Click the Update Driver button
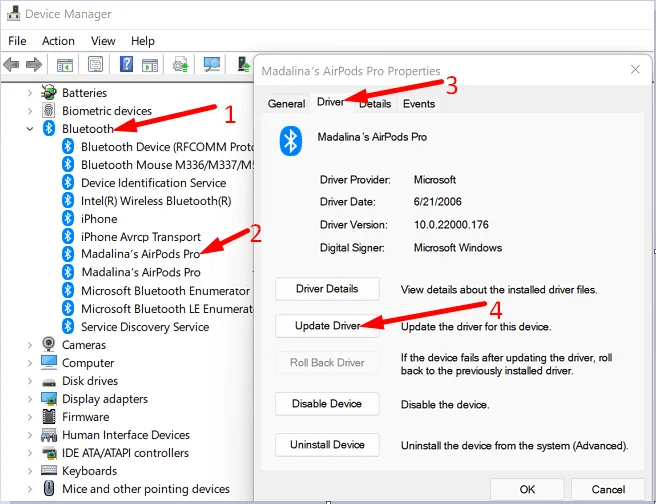The width and height of the screenshot is (656, 504). tap(327, 326)
